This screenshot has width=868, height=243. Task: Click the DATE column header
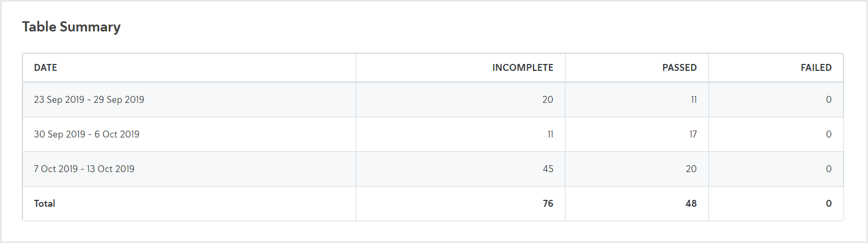45,68
